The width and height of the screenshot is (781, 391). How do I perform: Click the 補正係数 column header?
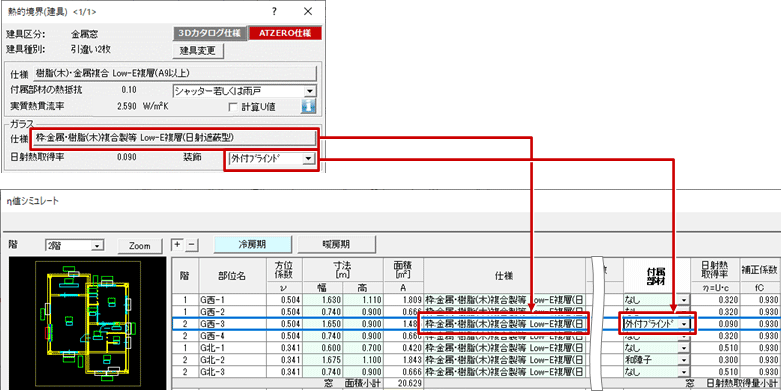click(x=760, y=269)
